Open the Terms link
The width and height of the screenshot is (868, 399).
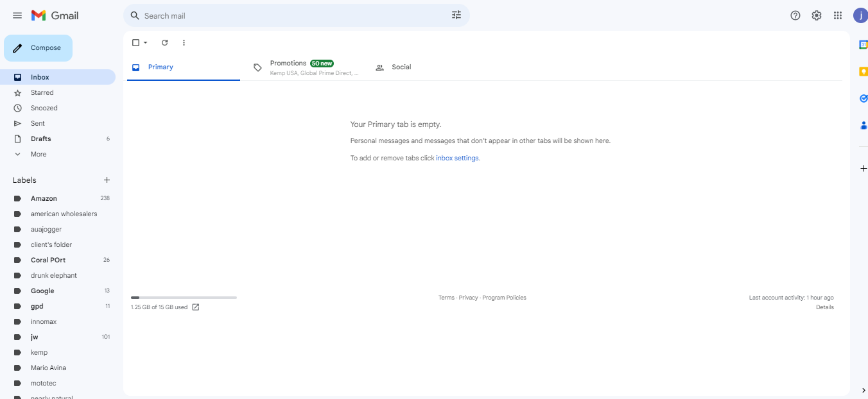point(446,298)
